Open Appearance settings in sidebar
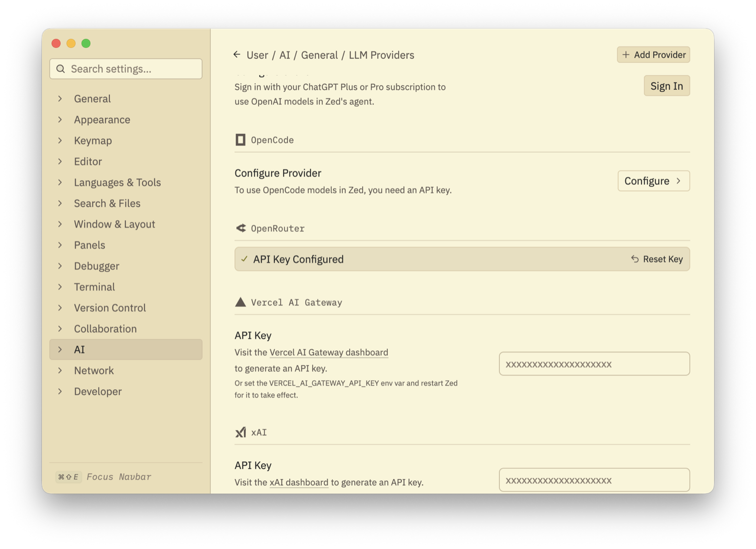Image resolution: width=756 pixels, height=549 pixels. tap(126, 119)
